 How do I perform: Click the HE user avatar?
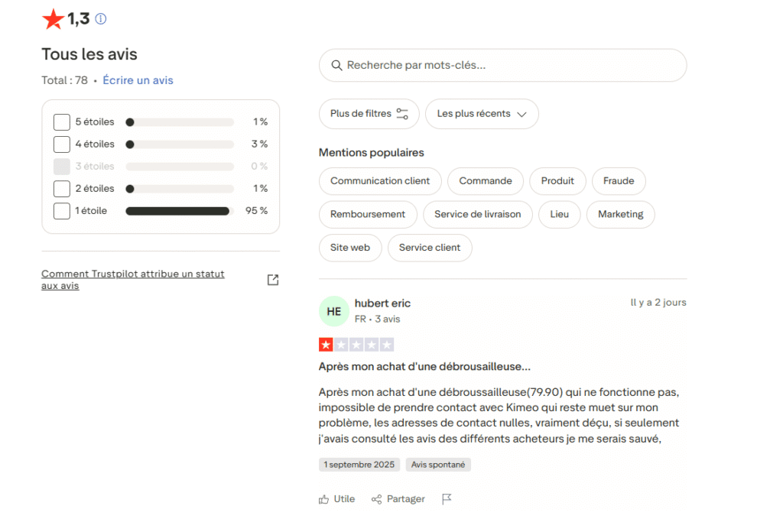pyautogui.click(x=334, y=311)
